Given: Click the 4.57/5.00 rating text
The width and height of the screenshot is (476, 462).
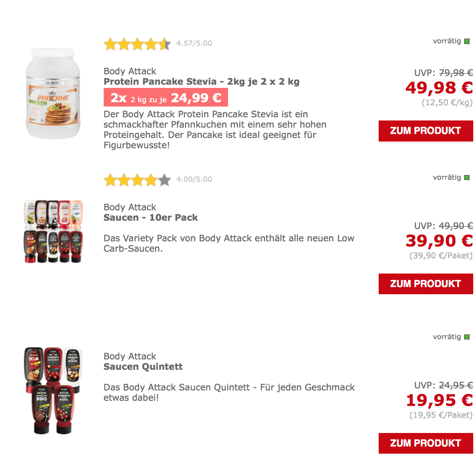Looking at the screenshot, I should click(194, 43).
